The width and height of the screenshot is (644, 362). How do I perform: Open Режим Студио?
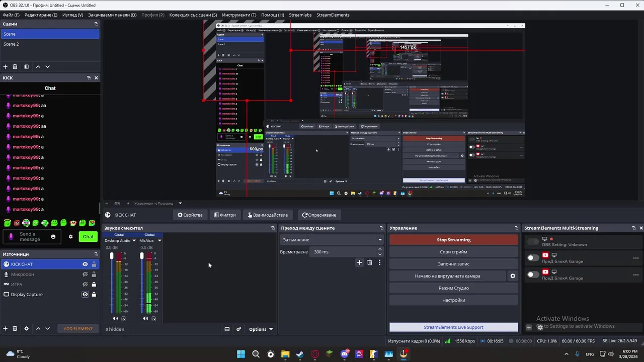coord(453,288)
